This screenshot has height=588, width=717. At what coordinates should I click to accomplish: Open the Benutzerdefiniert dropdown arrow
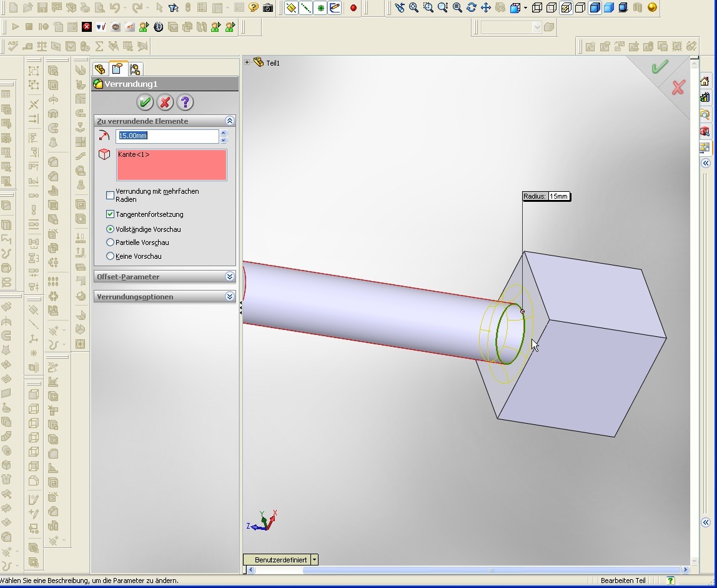point(314,560)
